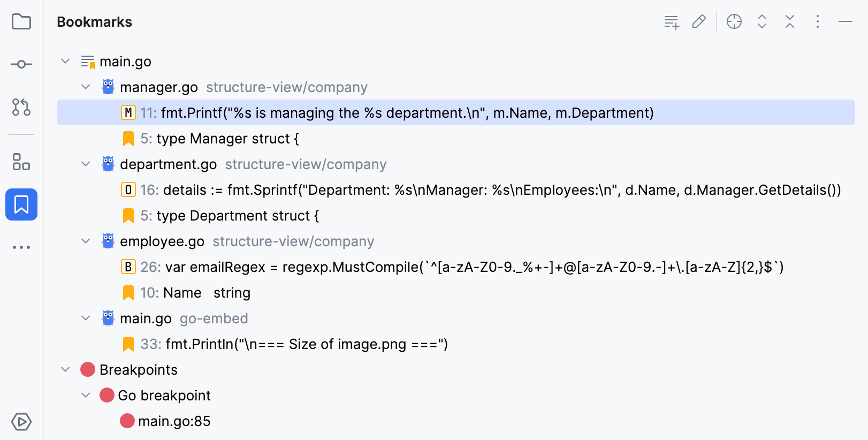Click the Add Bookmark List icon

(x=672, y=22)
